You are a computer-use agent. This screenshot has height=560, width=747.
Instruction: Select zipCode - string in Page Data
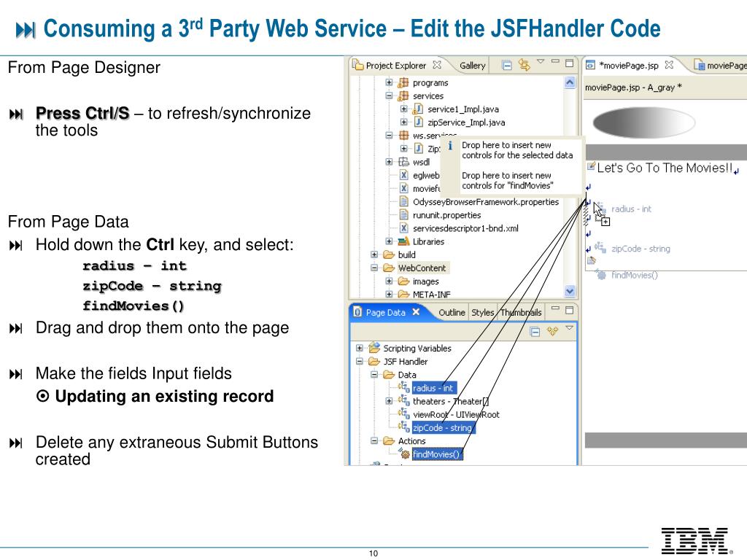click(x=443, y=427)
